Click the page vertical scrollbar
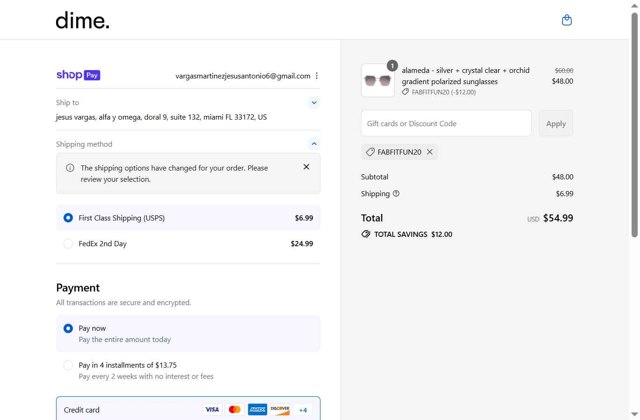Screen dimensions: 640x420 [x=634, y=124]
